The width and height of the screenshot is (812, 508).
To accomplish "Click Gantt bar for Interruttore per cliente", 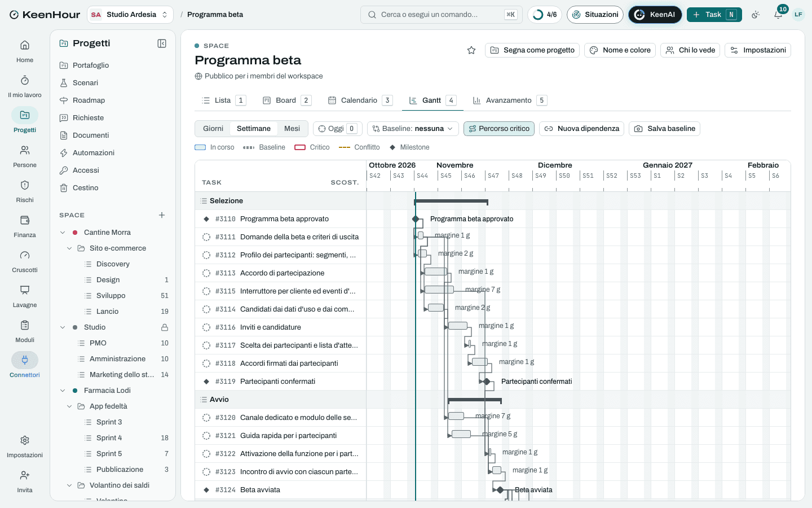I will (439, 290).
